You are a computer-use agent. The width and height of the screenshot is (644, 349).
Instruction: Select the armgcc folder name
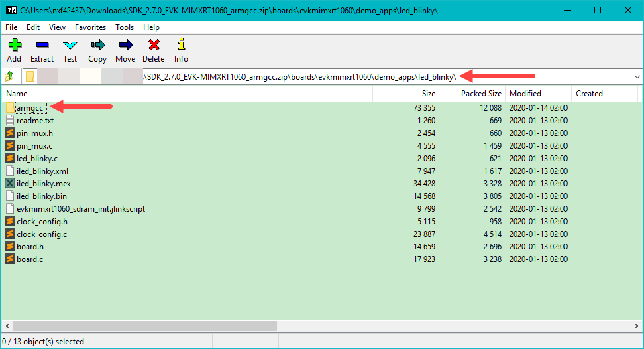[30, 108]
